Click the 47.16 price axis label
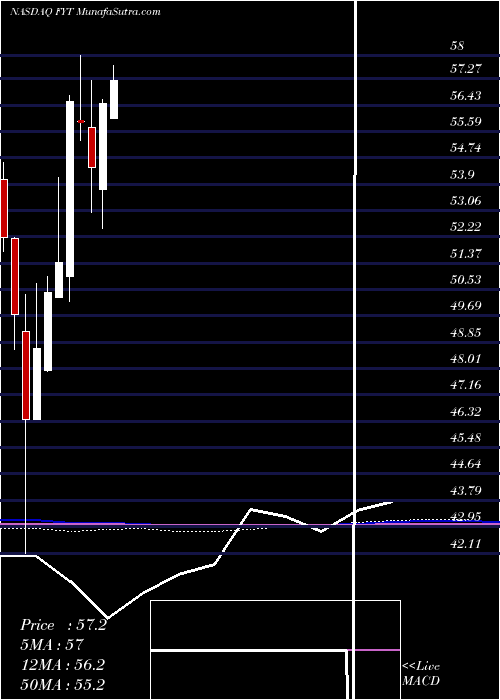Image resolution: width=500 pixels, height=700 pixels. pyautogui.click(x=466, y=385)
